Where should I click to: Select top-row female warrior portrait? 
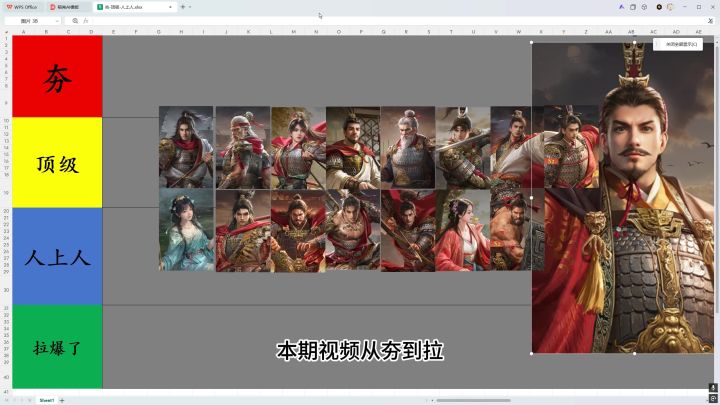click(x=298, y=147)
